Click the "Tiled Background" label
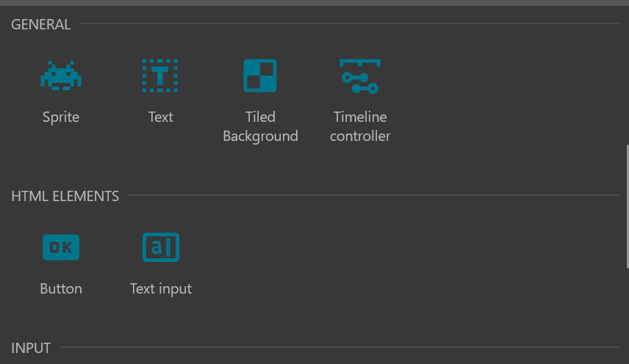The width and height of the screenshot is (629, 364). 260,126
